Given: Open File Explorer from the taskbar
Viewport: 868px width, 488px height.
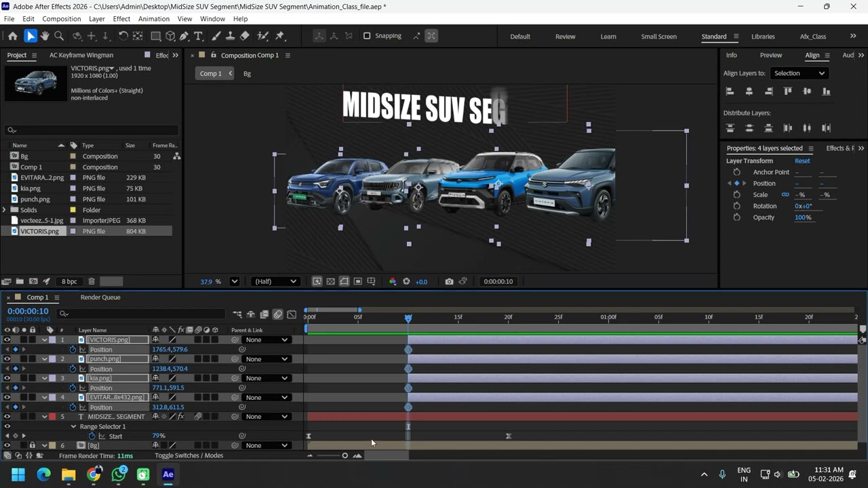Looking at the screenshot, I should (68, 474).
